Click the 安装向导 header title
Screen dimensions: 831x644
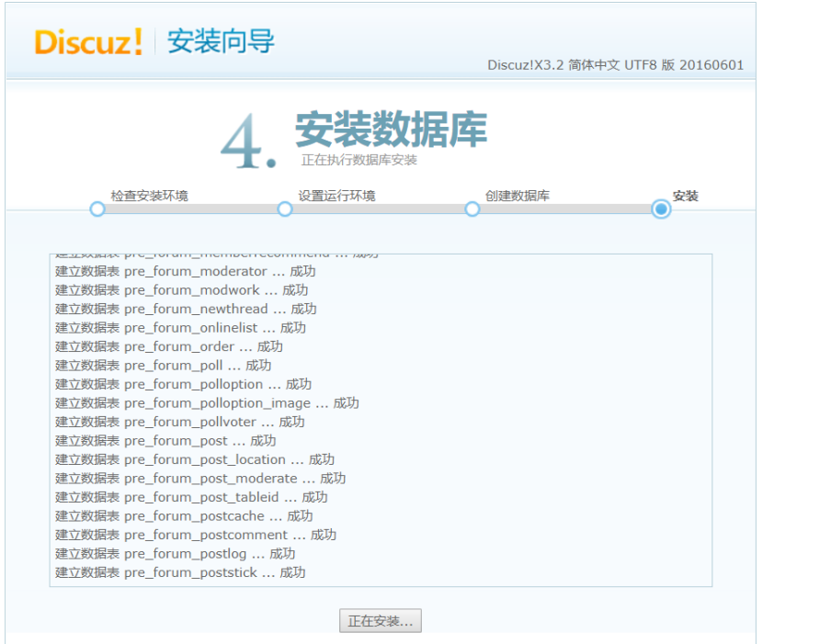point(221,40)
